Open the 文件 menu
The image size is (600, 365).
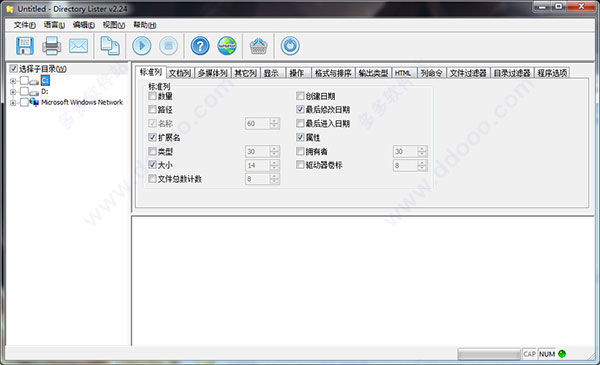pyautogui.click(x=24, y=25)
